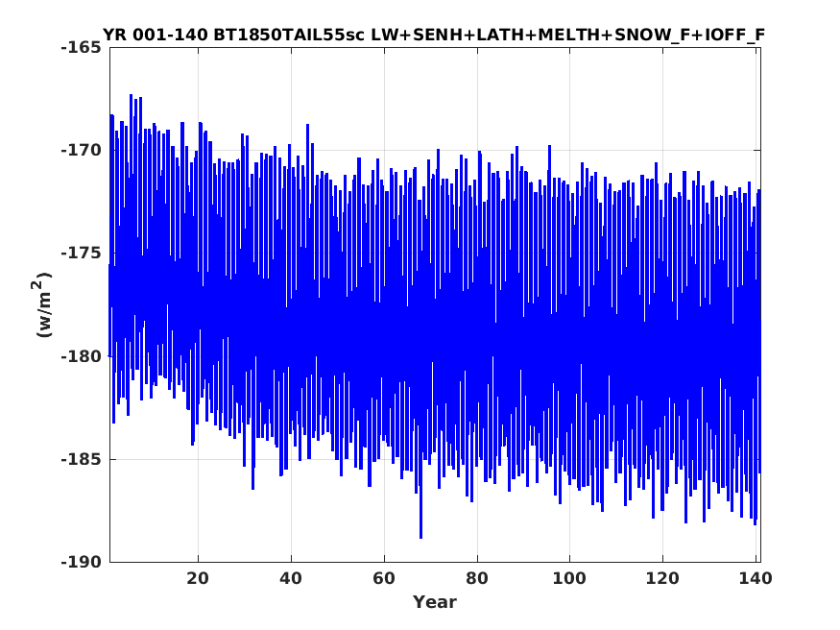840x630 pixels.
Task: Click the y-axis tick label '-165'
Action: pyautogui.click(x=81, y=48)
